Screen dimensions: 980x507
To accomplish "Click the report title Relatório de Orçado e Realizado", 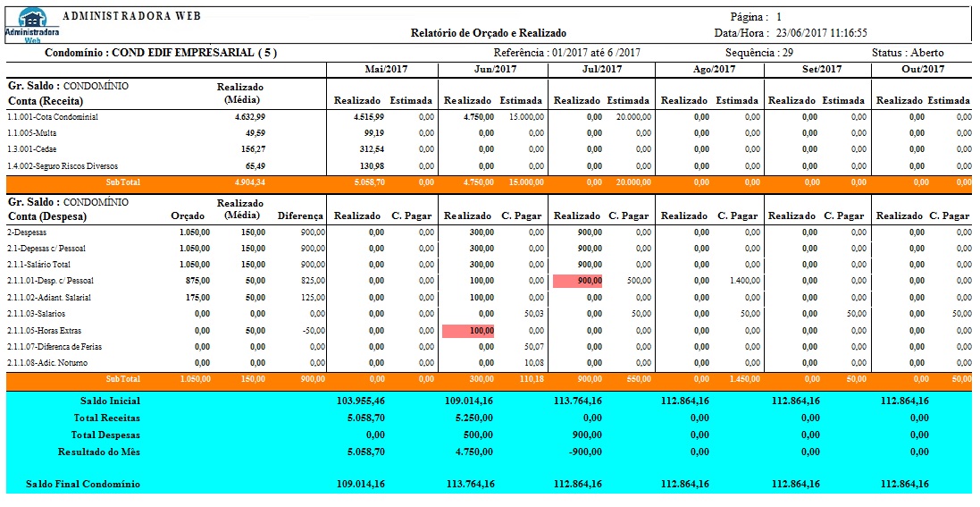I will pos(488,33).
